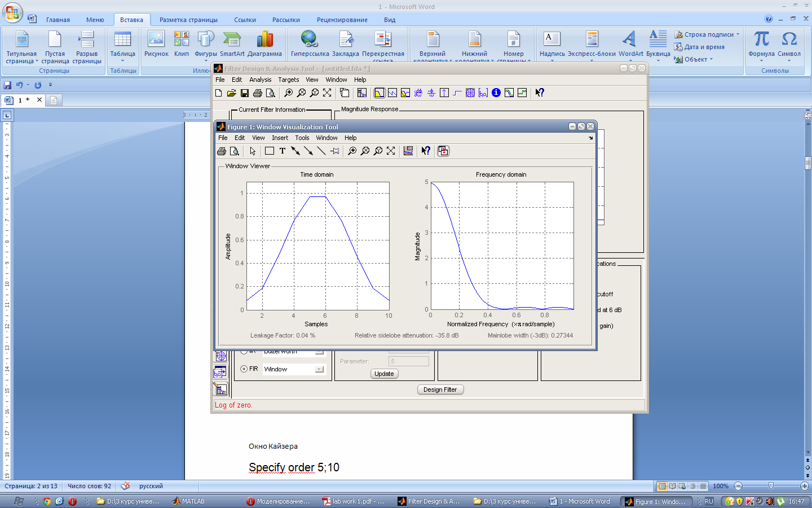Click Open folder icon in Filter Design toolbar

231,93
